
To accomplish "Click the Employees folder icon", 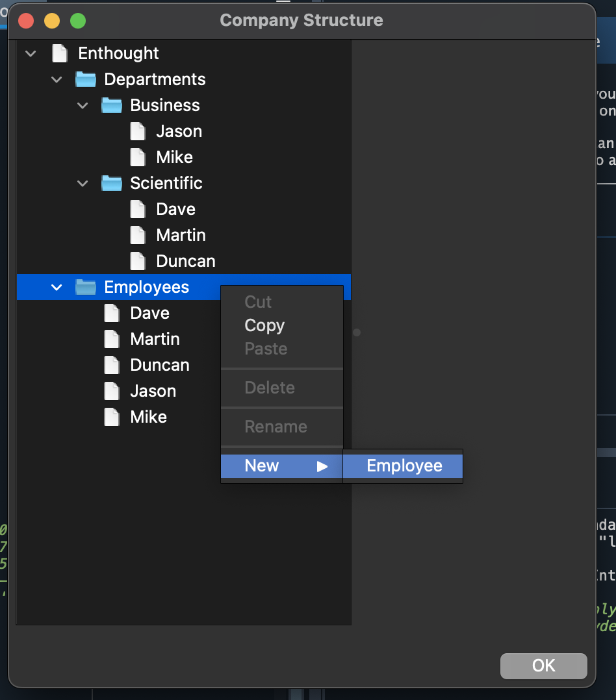I will pyautogui.click(x=86, y=286).
